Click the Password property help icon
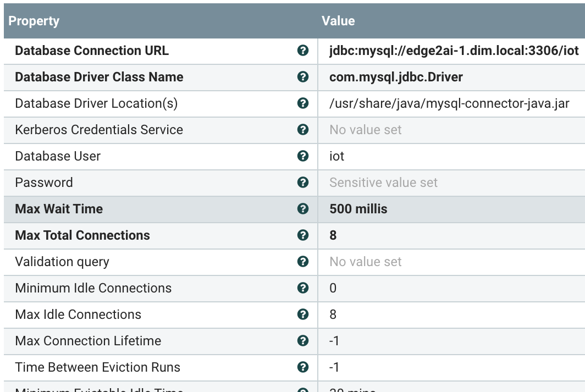Image resolution: width=585 pixels, height=392 pixels. tap(302, 183)
